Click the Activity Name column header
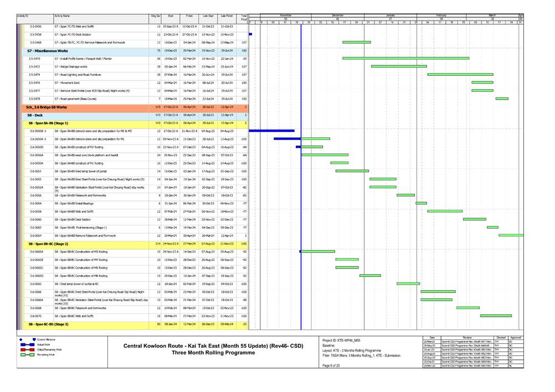 pos(62,17)
